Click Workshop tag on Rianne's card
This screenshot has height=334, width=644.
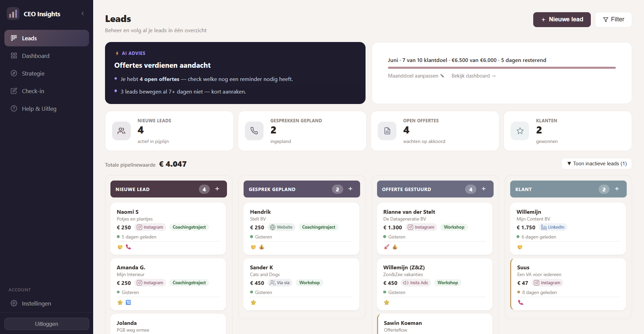click(x=454, y=227)
